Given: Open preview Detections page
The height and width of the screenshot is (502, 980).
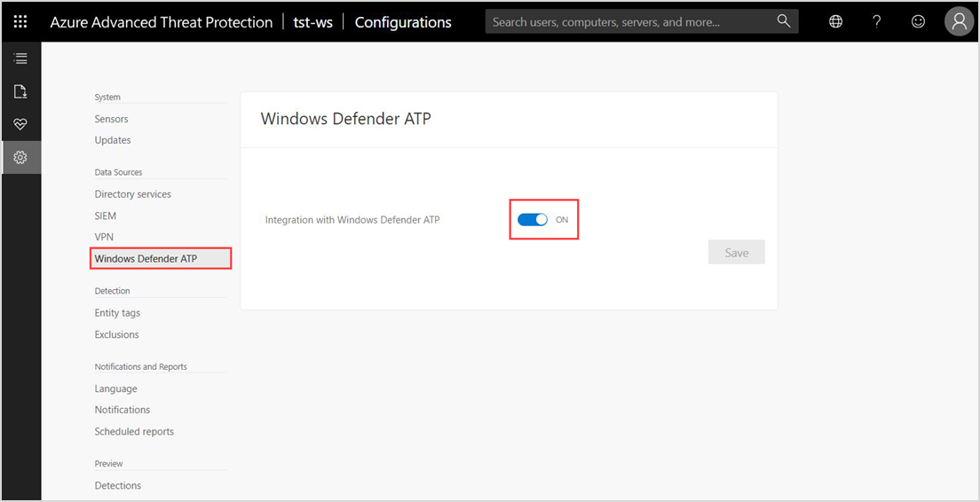Looking at the screenshot, I should tap(117, 485).
